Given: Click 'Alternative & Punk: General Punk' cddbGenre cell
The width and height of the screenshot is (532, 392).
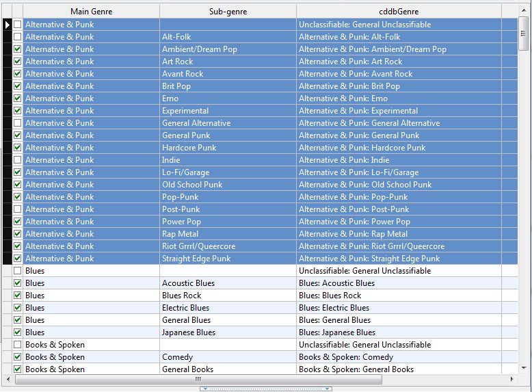Looking at the screenshot, I should [399, 135].
